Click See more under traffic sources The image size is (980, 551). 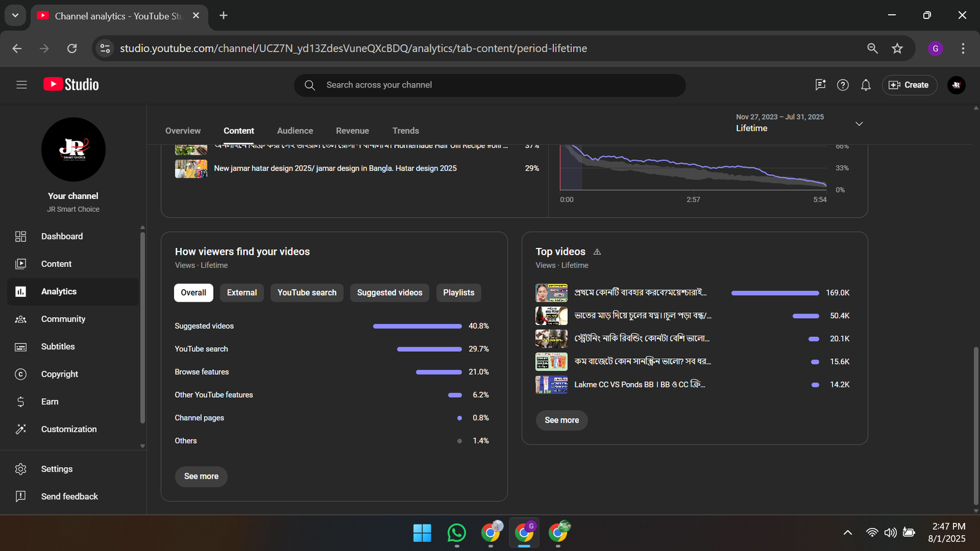(201, 476)
